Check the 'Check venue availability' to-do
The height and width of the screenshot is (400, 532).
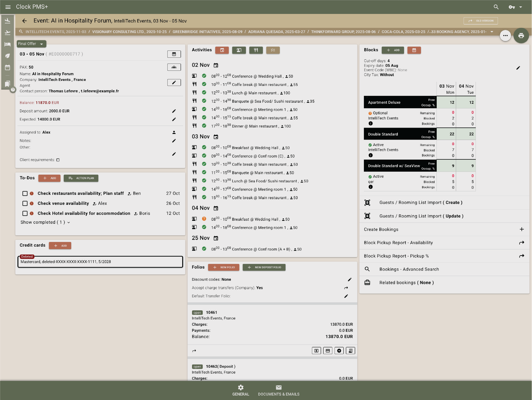(x=25, y=203)
